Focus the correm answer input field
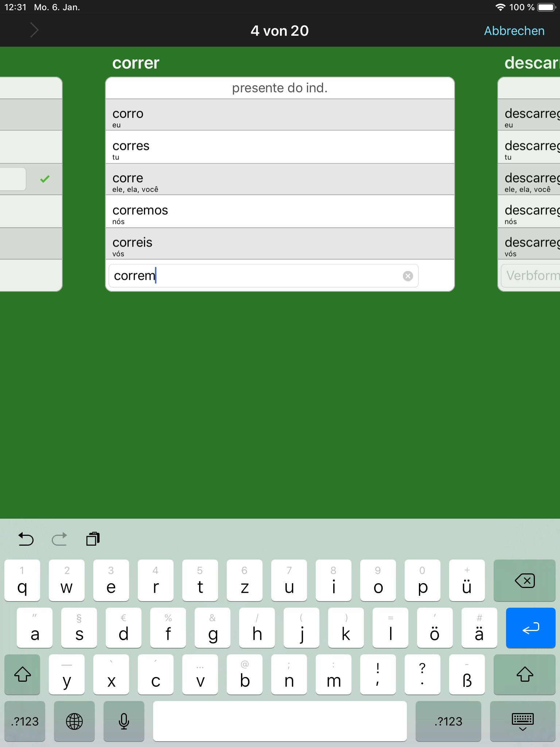Viewport: 560px width, 747px height. [263, 276]
